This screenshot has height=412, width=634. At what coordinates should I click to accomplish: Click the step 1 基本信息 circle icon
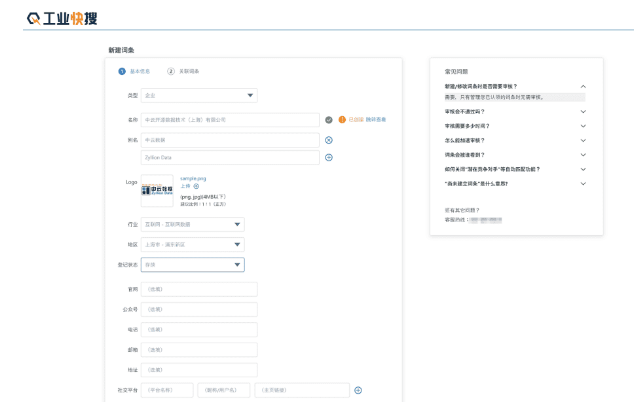click(x=122, y=71)
